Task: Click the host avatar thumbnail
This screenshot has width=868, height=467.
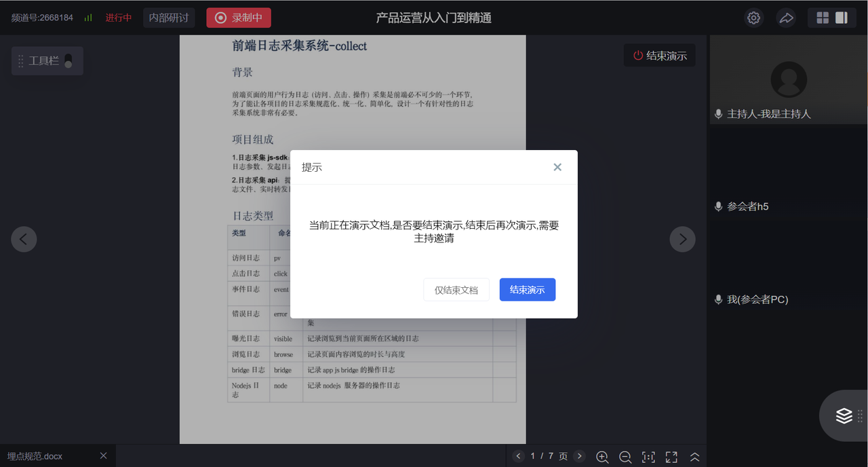Action: pyautogui.click(x=789, y=79)
